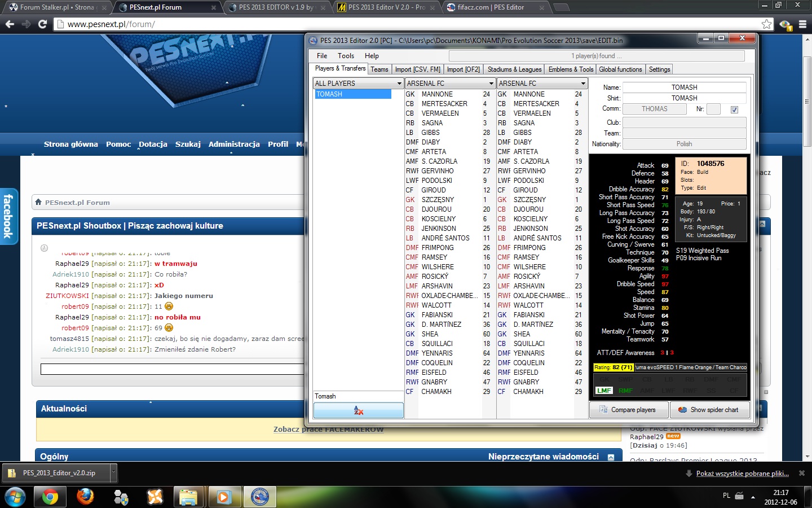Image resolution: width=812 pixels, height=508 pixels.
Task: Click the delete player filter icon button
Action: 359,410
